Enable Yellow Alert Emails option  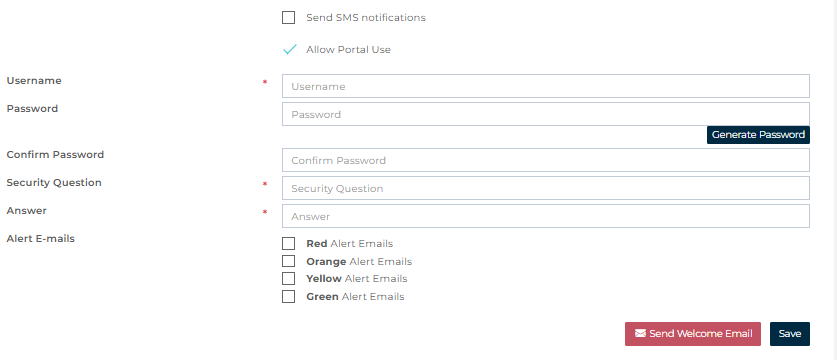(x=288, y=278)
